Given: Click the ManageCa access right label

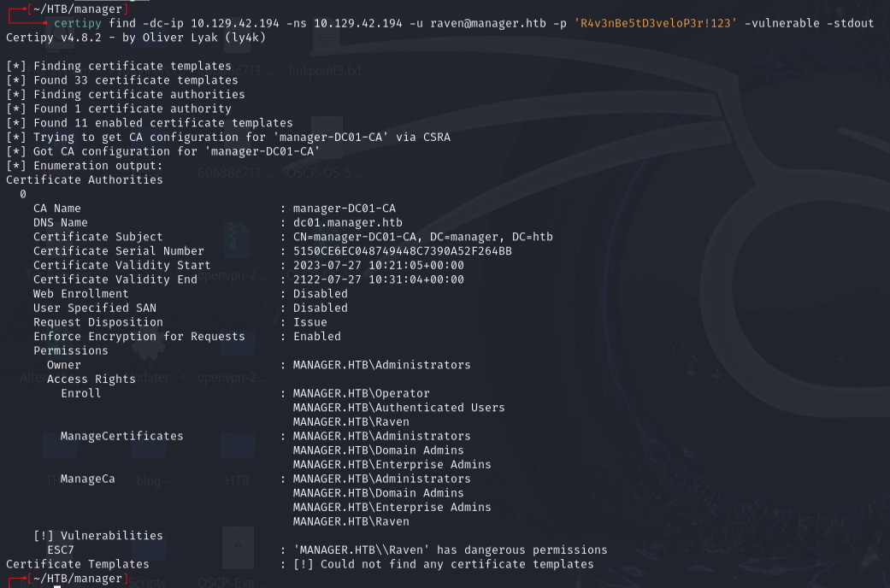Looking at the screenshot, I should click(87, 479).
